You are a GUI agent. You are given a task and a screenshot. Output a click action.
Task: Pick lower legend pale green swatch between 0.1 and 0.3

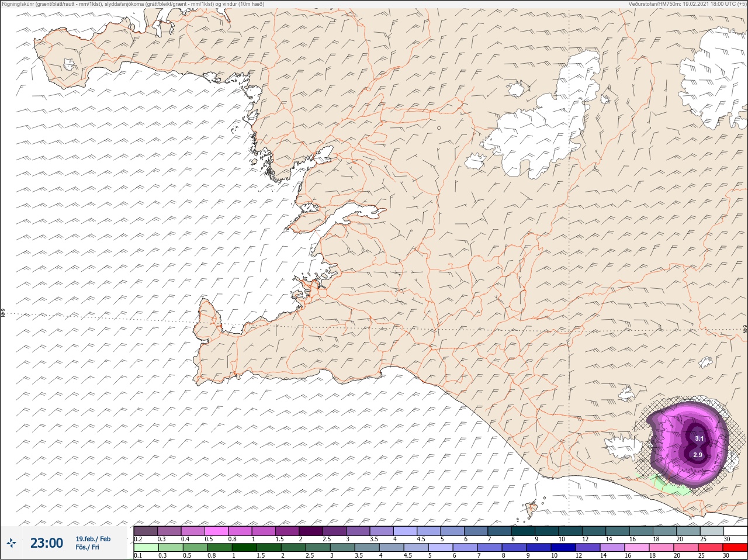pyautogui.click(x=146, y=548)
